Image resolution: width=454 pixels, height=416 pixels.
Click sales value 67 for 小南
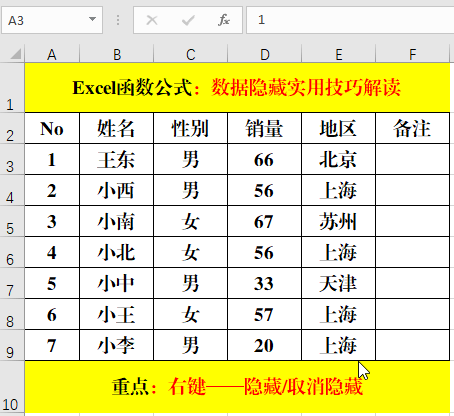click(264, 221)
